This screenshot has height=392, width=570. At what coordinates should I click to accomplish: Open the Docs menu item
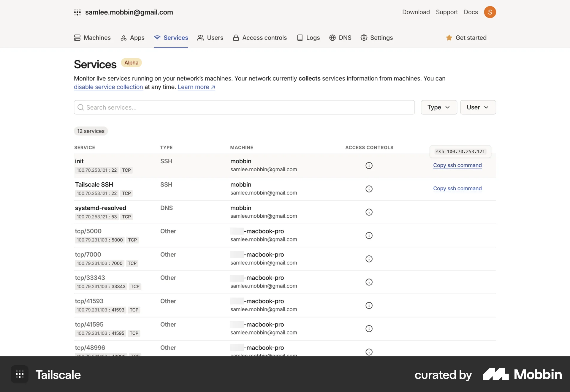coord(471,12)
